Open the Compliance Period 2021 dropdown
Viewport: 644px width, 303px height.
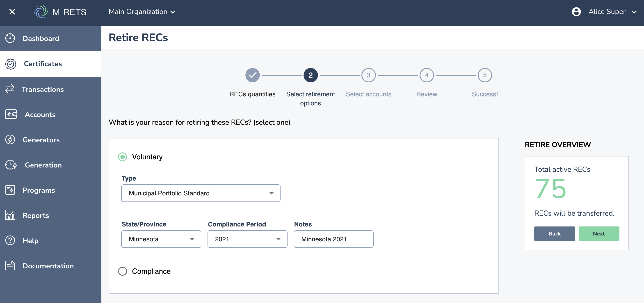click(247, 239)
